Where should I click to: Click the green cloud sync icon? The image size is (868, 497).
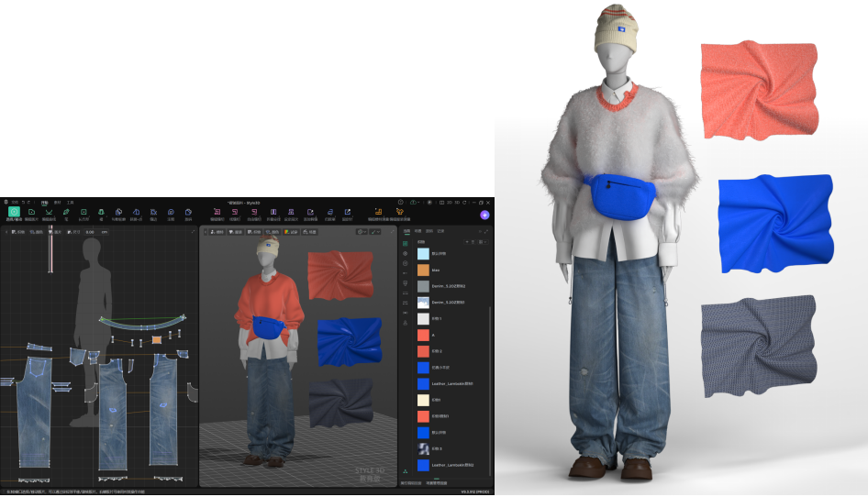tap(413, 203)
